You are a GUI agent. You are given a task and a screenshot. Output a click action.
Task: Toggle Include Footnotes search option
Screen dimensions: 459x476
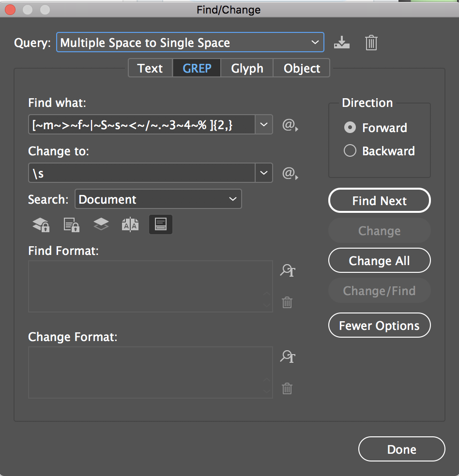point(160,224)
